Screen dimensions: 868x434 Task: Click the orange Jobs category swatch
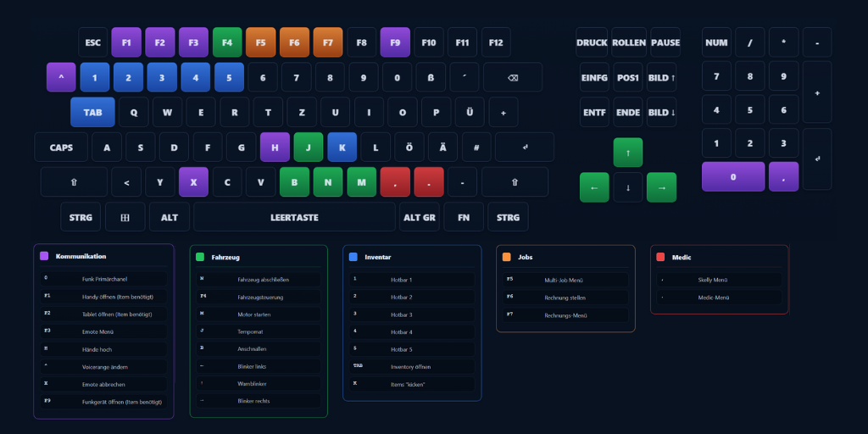[x=506, y=256]
